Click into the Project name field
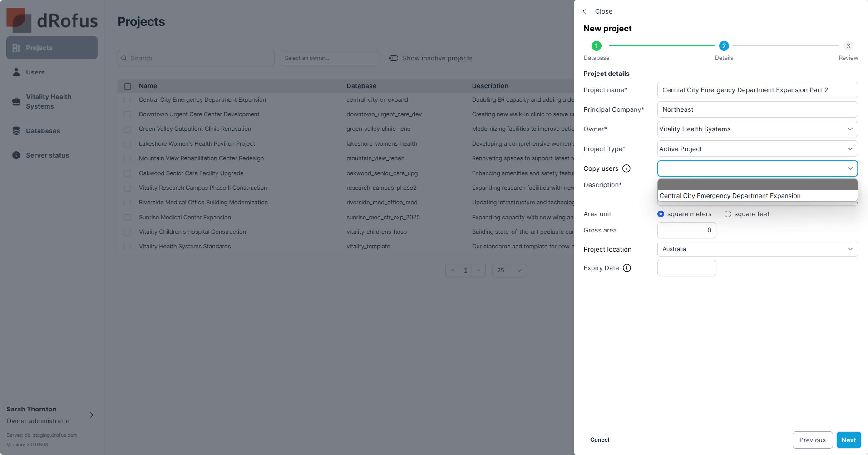Viewport: 868px width, 455px height. 757,90
